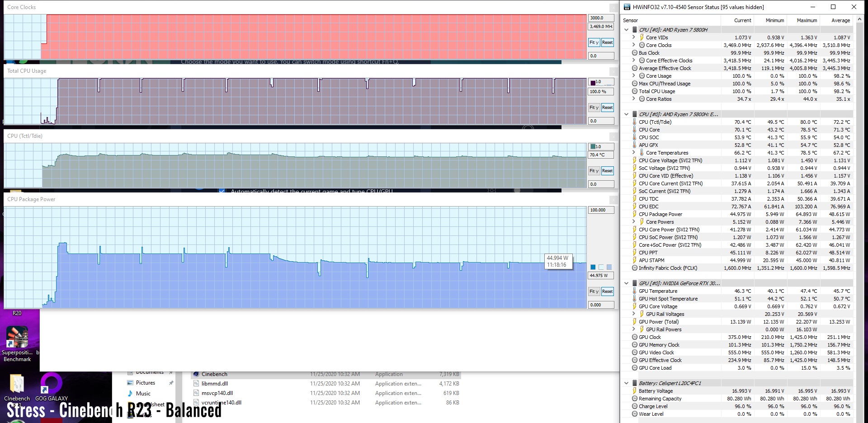Expand the Core Clocks sensor group
The width and height of the screenshot is (868, 423).
[x=634, y=45]
